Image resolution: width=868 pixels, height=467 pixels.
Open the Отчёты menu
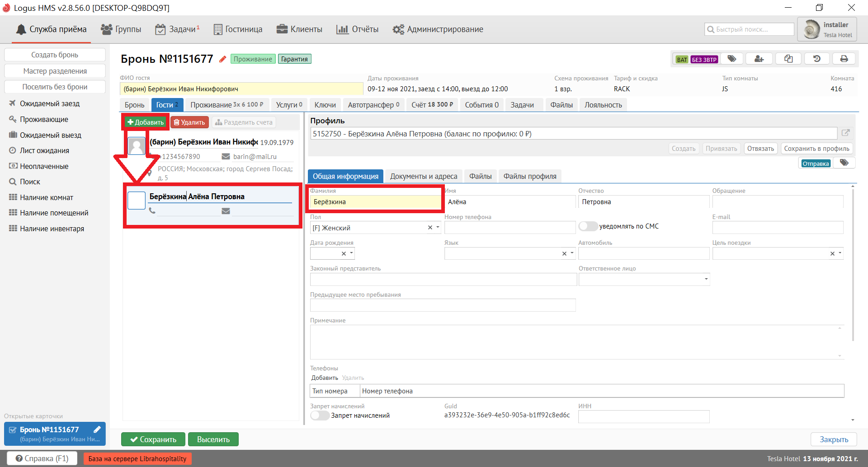[358, 29]
